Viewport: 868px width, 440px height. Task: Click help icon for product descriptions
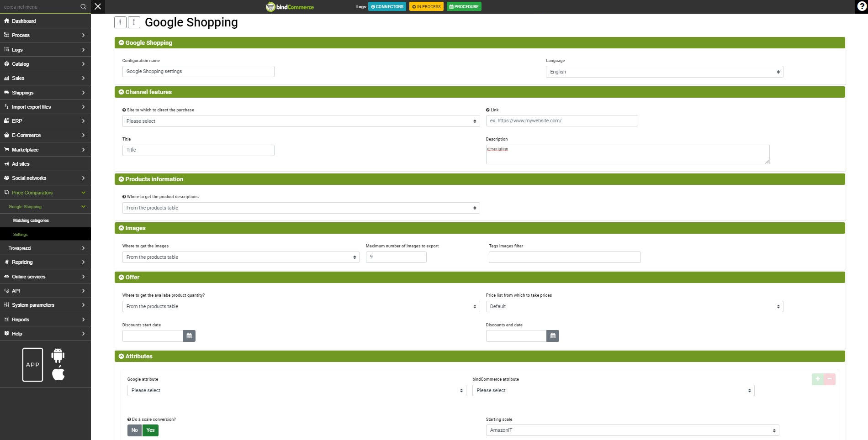[x=124, y=197]
